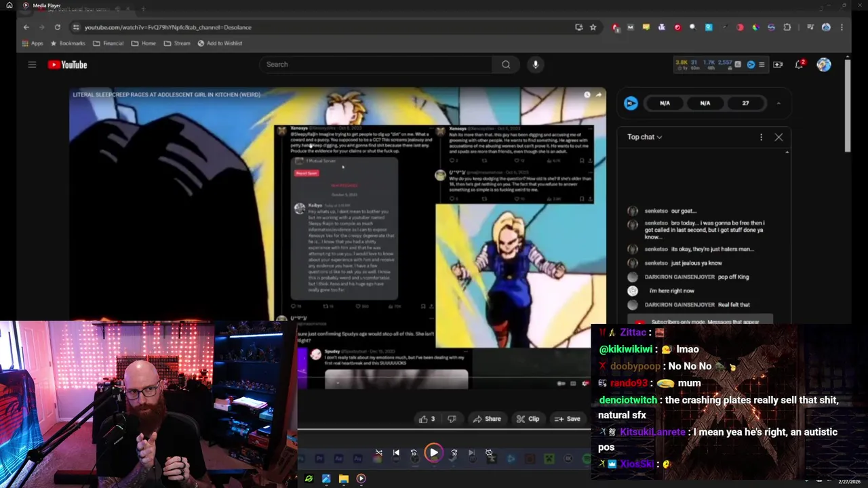Viewport: 868px width, 488px height.
Task: Go to YouTube home via the logo
Action: (67, 64)
